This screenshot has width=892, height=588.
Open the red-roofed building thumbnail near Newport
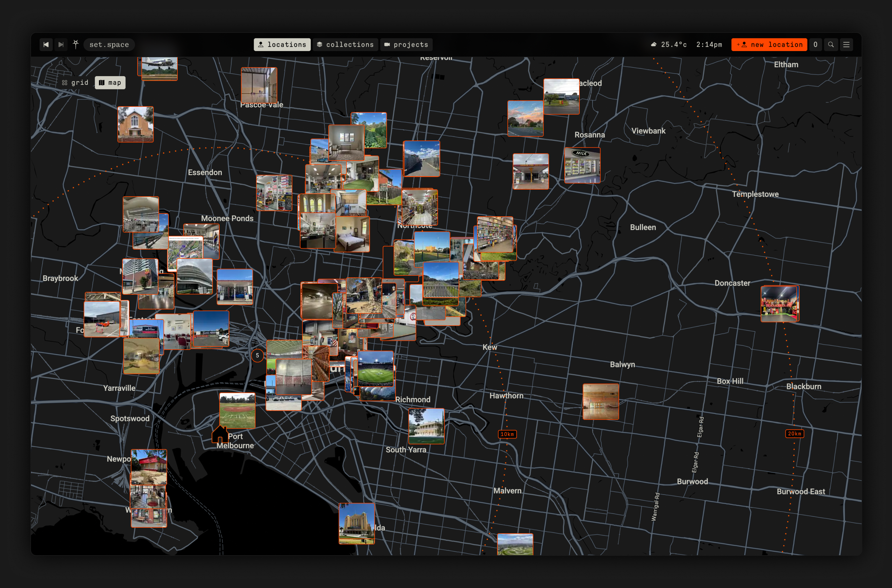[149, 467]
